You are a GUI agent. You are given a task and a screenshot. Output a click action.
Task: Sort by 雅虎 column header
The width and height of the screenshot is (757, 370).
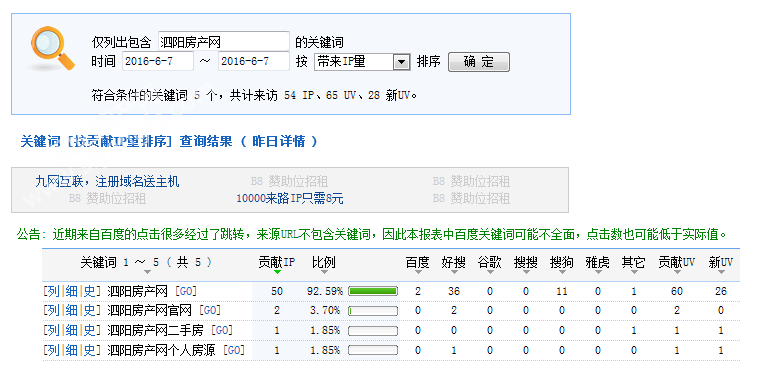coord(598,262)
